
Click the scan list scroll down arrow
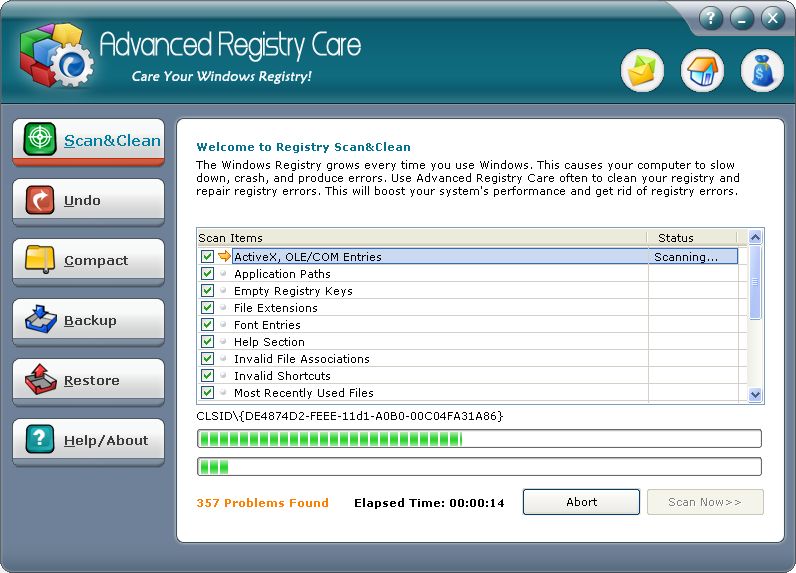(755, 395)
